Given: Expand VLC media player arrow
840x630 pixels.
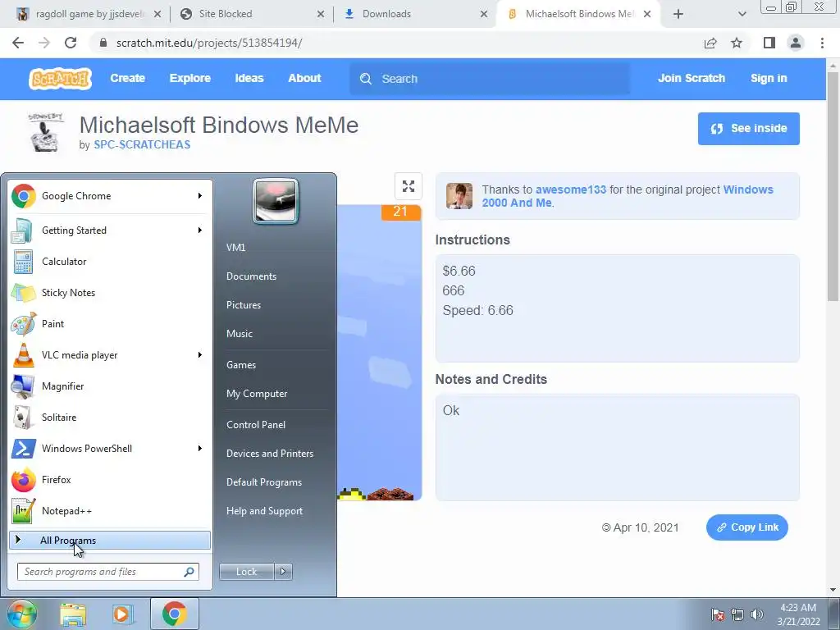Looking at the screenshot, I should pos(200,355).
